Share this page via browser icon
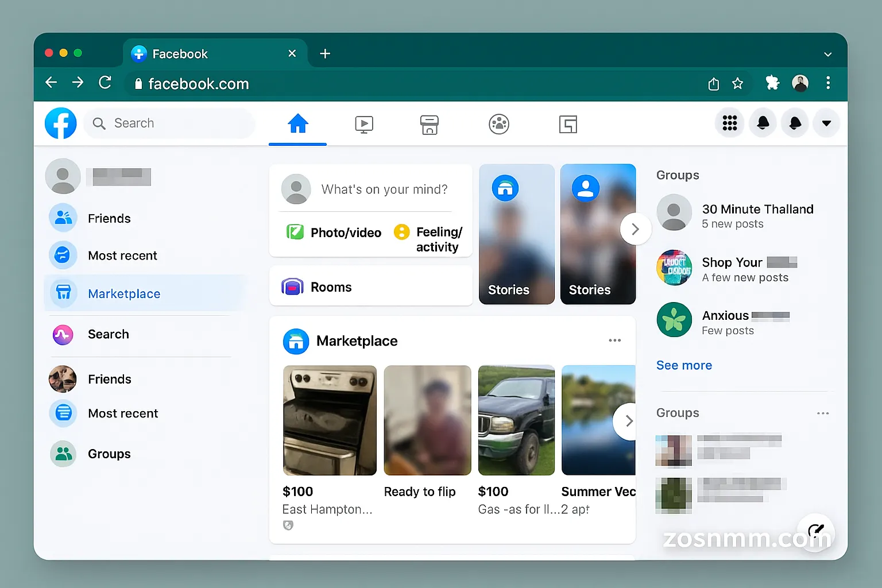The width and height of the screenshot is (882, 588). (x=714, y=84)
